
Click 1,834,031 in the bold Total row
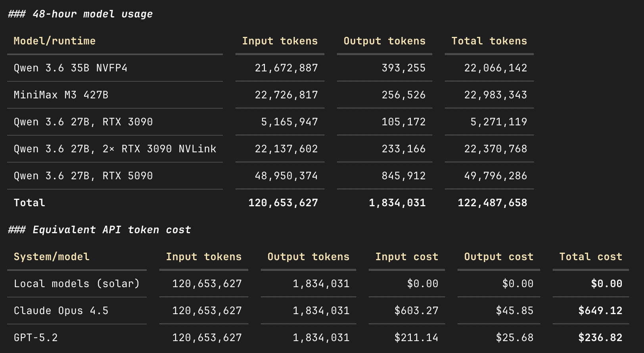pos(397,203)
